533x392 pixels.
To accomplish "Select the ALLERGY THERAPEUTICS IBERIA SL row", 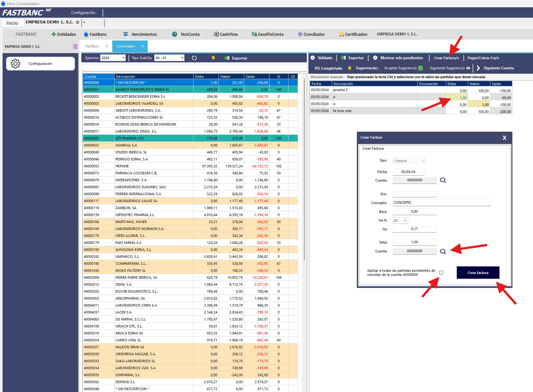I will (x=190, y=90).
